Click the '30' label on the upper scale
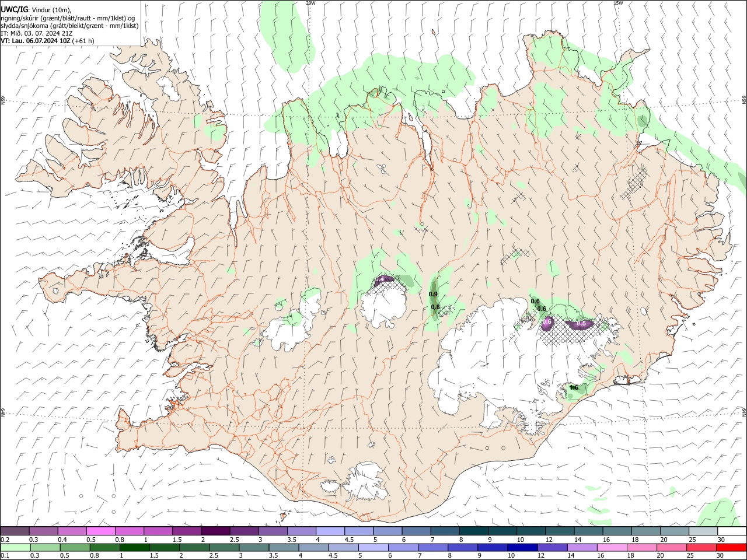This screenshot has width=747, height=560. [x=721, y=540]
